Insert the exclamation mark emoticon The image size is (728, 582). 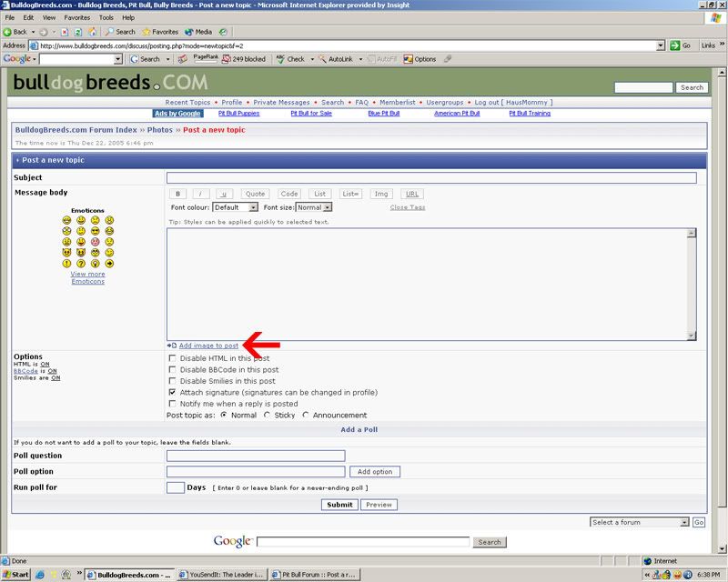pos(66,264)
